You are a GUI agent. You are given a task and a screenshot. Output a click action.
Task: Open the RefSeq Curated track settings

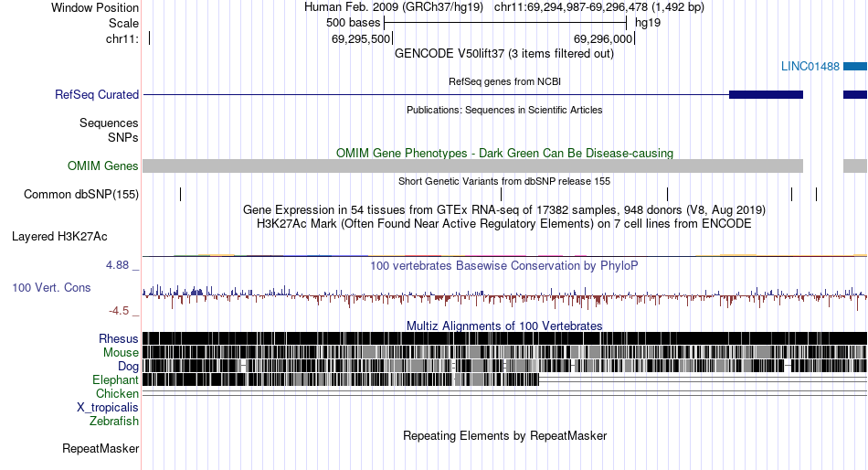tap(96, 95)
